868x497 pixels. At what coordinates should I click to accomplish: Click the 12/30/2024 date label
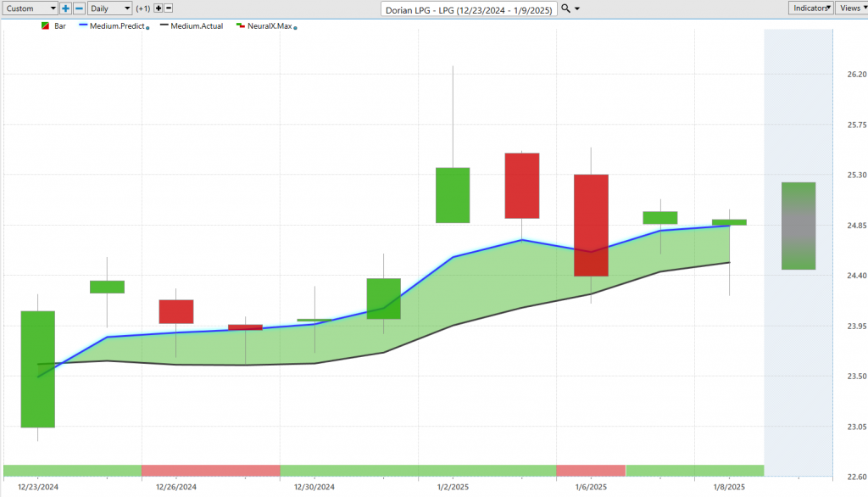314,487
